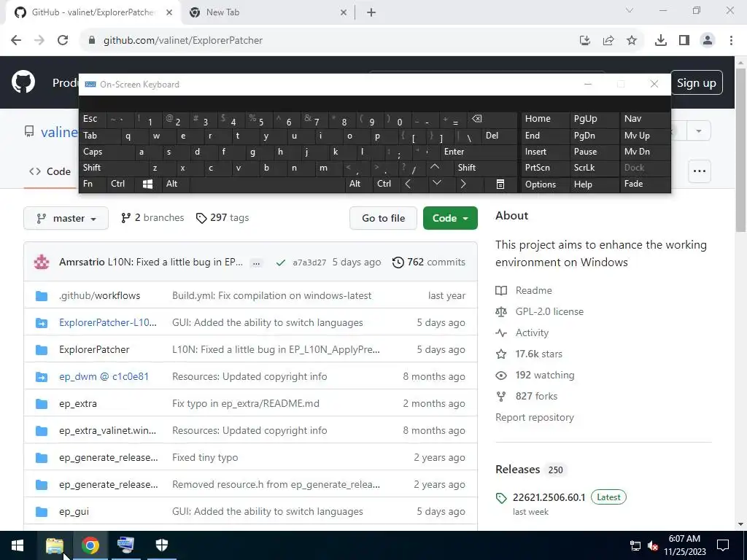Open latest release 22621.2506.60.1

tap(549, 497)
